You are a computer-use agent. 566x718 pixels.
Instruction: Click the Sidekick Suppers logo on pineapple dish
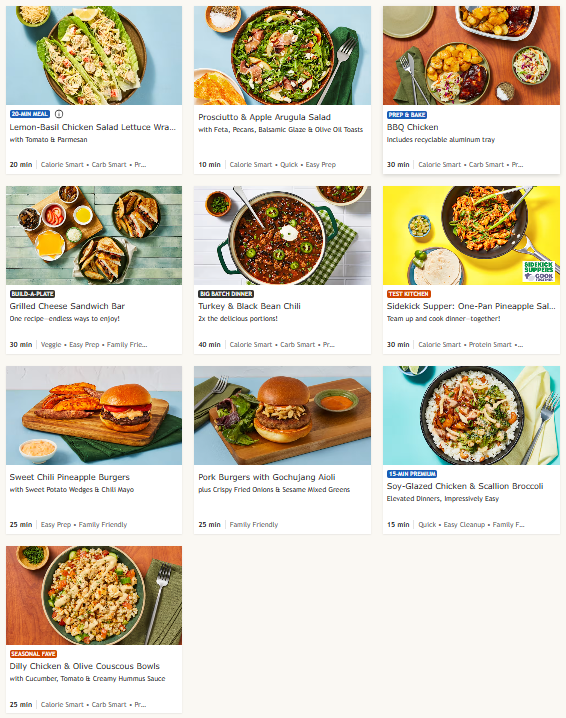(x=539, y=271)
